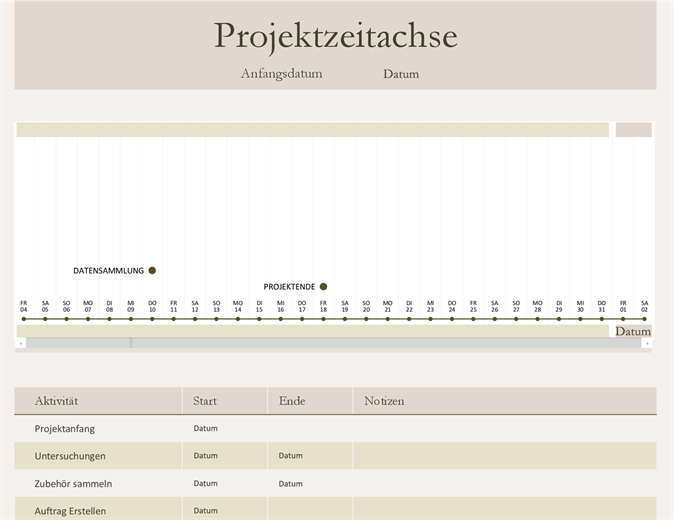Screen dimensions: 675x520
Task: Click the right scroll arrow of the timeline
Action: 647,343
